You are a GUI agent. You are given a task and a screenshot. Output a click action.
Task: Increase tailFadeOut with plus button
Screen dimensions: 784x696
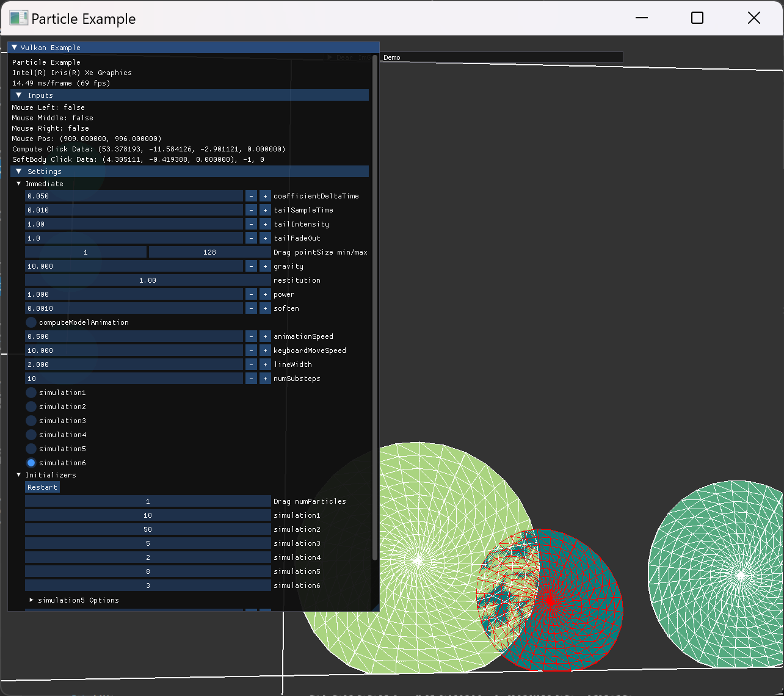click(265, 238)
